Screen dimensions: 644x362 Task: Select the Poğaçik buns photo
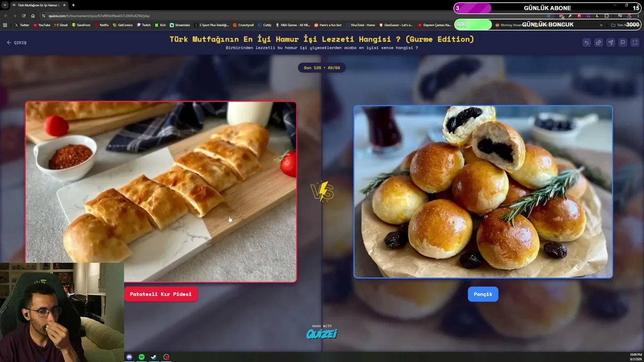pos(483,192)
